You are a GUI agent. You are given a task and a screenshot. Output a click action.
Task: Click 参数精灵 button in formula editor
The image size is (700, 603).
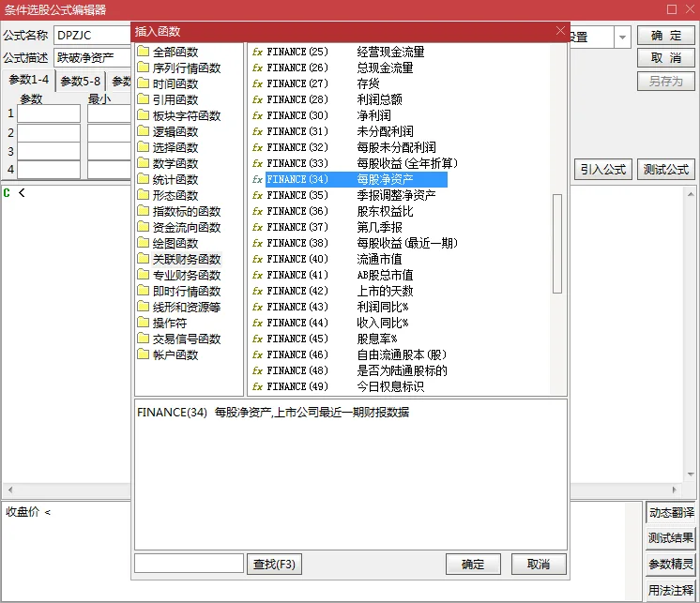tap(671, 565)
